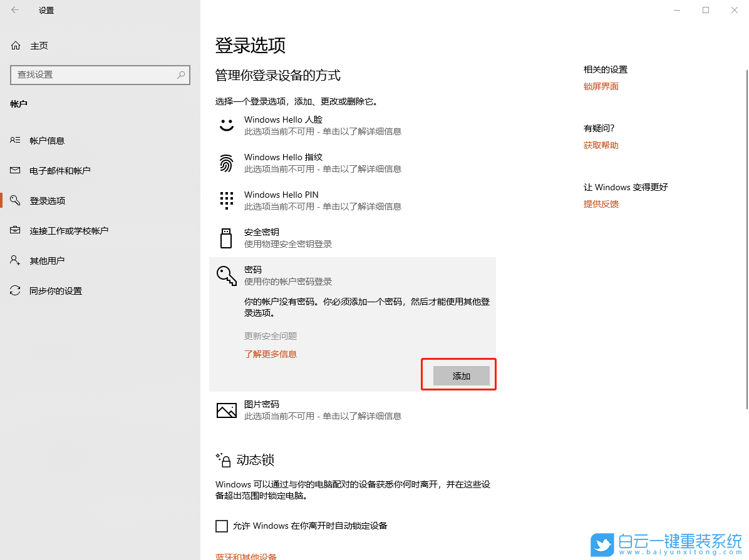Open Windows Hello PIN settings
This screenshot has width=749, height=560.
pyautogui.click(x=281, y=195)
